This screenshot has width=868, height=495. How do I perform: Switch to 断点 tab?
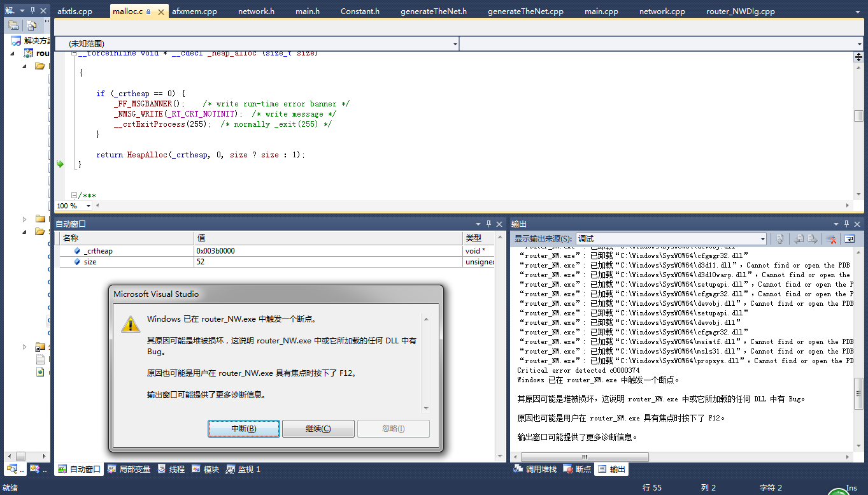(x=578, y=470)
